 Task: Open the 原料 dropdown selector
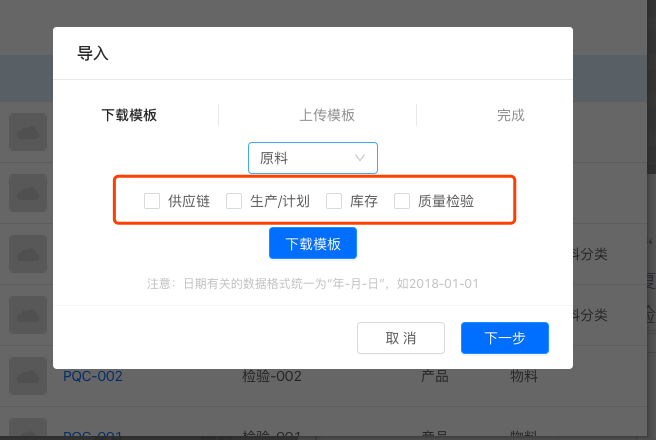click(313, 158)
